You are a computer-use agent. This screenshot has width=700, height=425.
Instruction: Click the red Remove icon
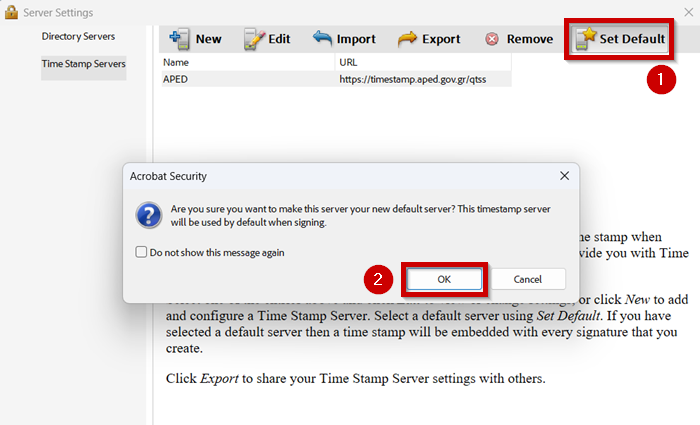pos(492,39)
